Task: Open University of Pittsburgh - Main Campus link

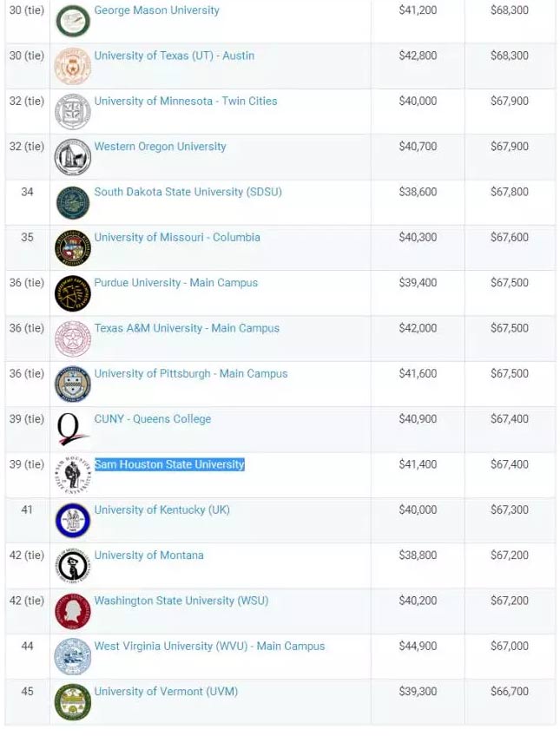Action: [191, 373]
